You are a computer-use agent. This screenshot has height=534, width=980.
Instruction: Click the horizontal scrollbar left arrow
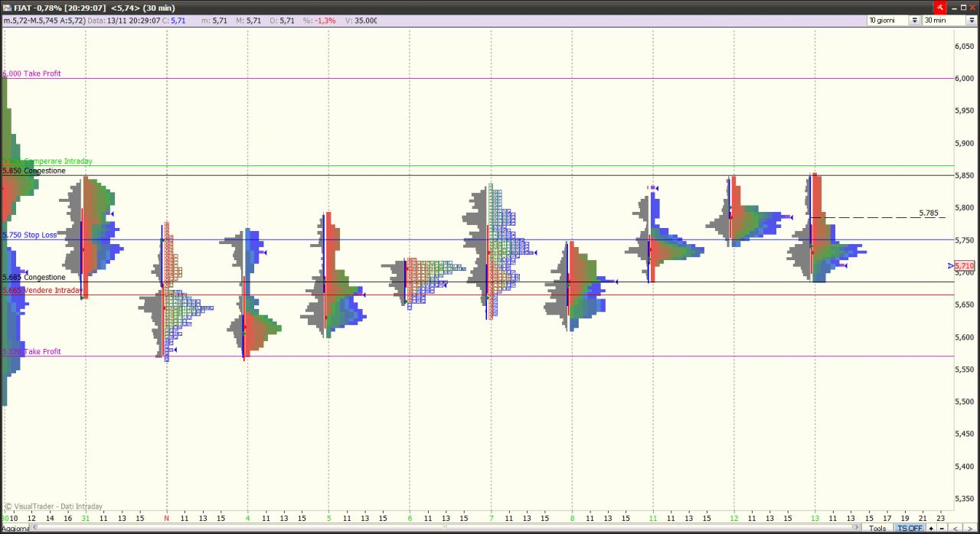pyautogui.click(x=36, y=529)
